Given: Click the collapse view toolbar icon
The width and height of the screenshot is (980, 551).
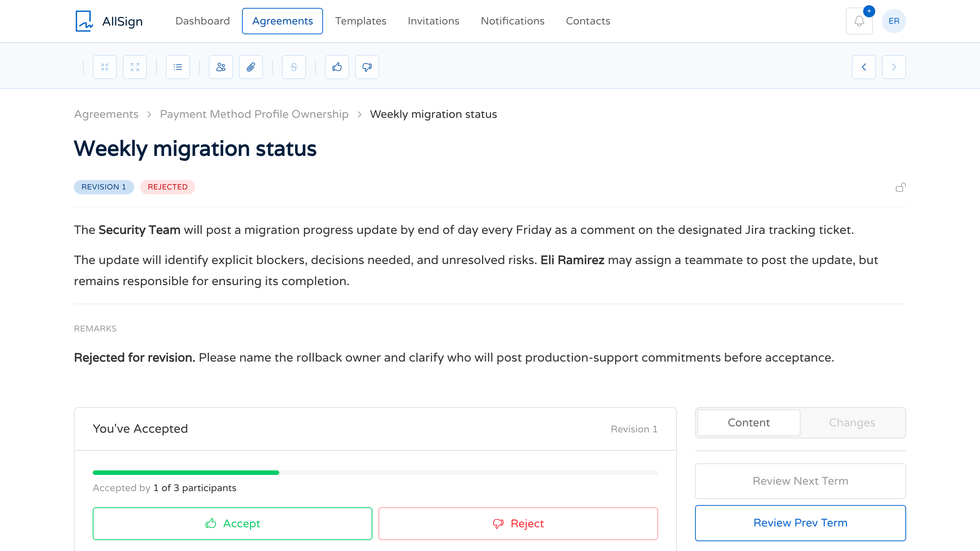Looking at the screenshot, I should click(105, 67).
